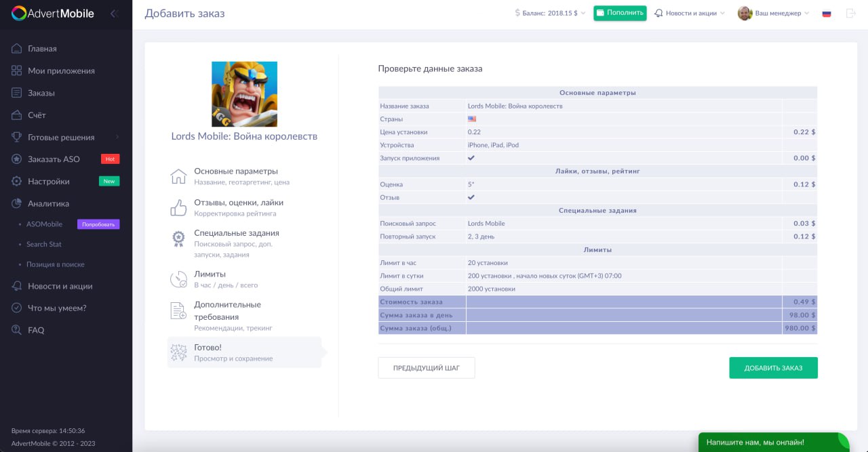Expand the Готовые решения submenu arrow

117,138
